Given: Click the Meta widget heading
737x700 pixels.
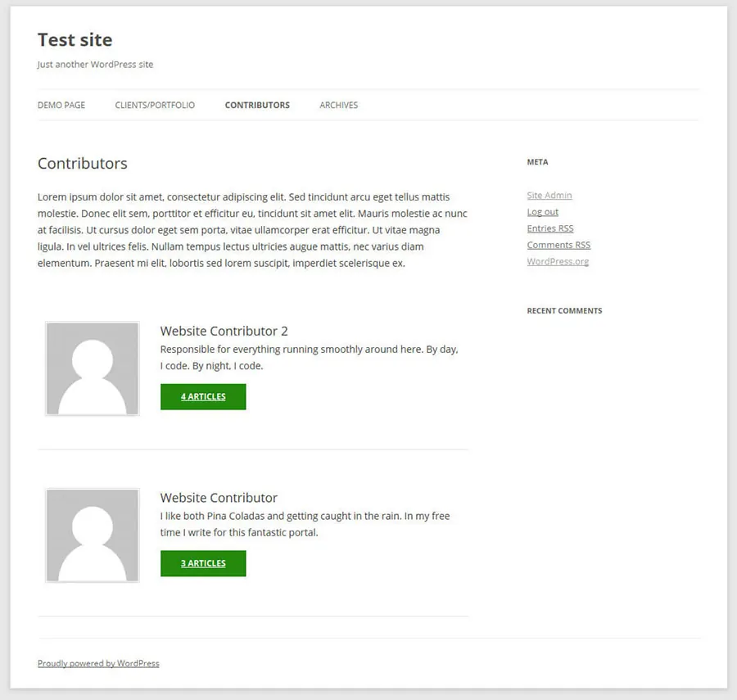Looking at the screenshot, I should (537, 162).
